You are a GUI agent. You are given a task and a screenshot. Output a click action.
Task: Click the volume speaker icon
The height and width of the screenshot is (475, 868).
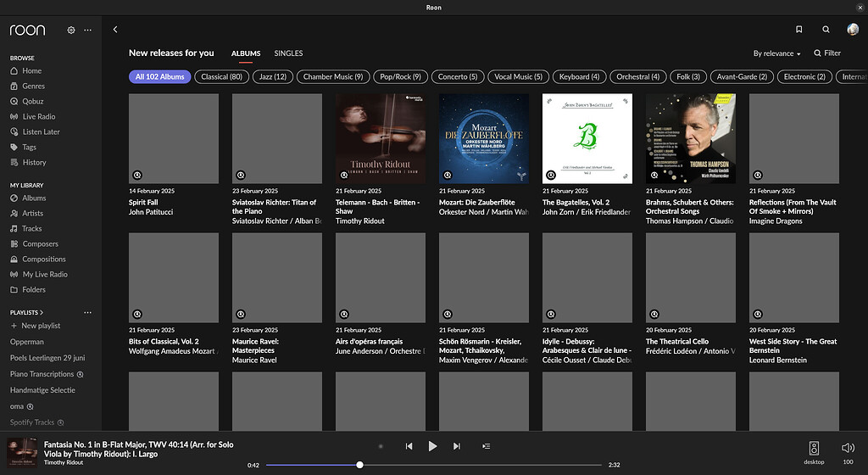pyautogui.click(x=848, y=448)
